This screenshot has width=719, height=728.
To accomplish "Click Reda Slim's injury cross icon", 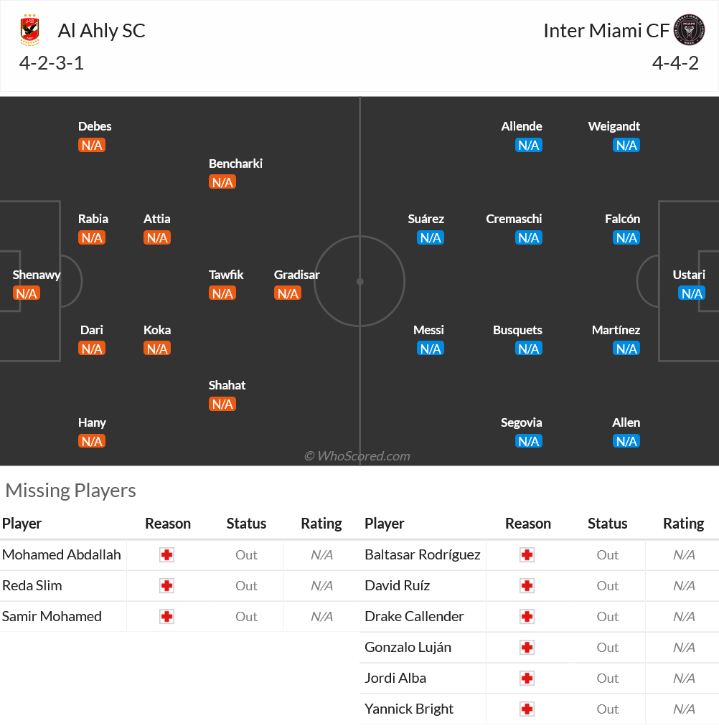I will (x=166, y=586).
